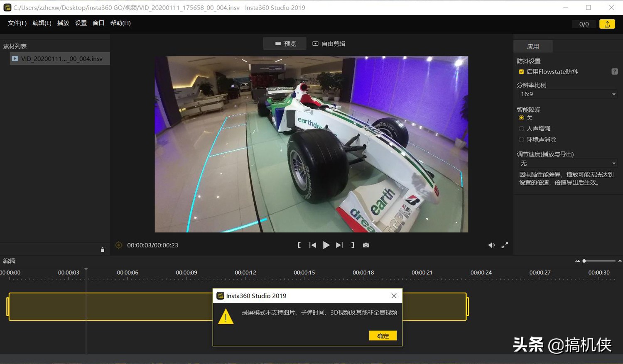Click the timeline zoom slider handle
The image size is (623, 364).
point(584,261)
